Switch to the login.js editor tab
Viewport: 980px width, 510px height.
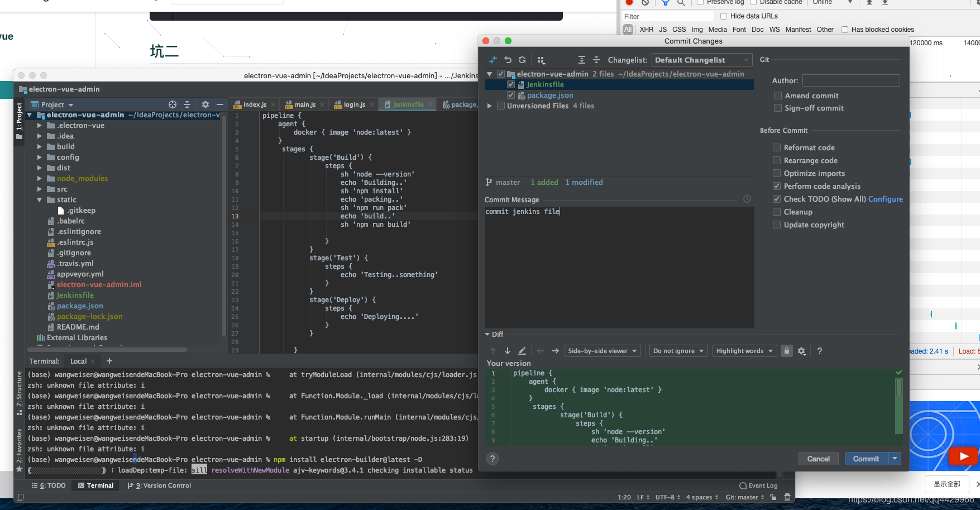[354, 104]
